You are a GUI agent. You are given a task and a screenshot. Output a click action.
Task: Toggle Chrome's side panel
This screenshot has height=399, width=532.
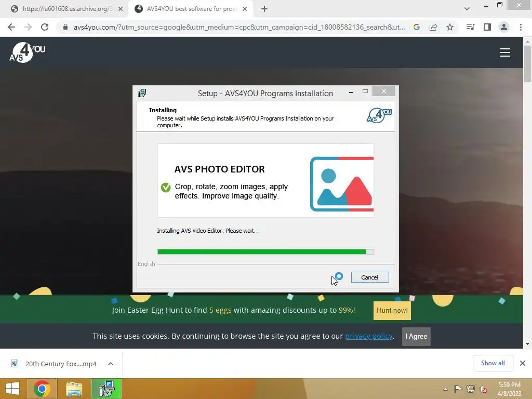487,27
